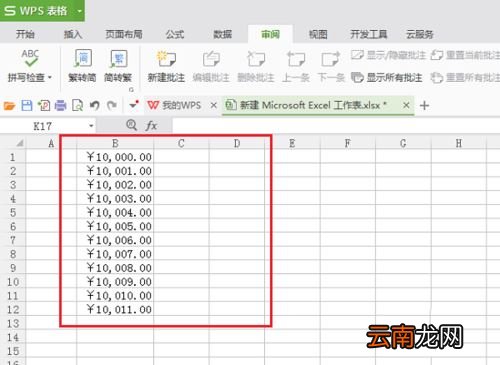Viewport: 500px width, 365px height.
Task: Convert traditional to simplified (繁转简)
Action: 82,65
